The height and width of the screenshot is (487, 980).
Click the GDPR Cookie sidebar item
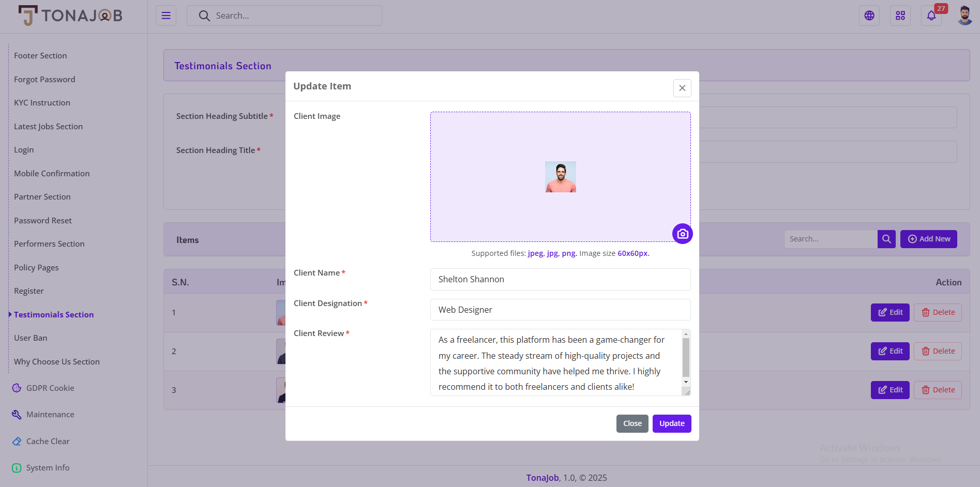tap(50, 388)
